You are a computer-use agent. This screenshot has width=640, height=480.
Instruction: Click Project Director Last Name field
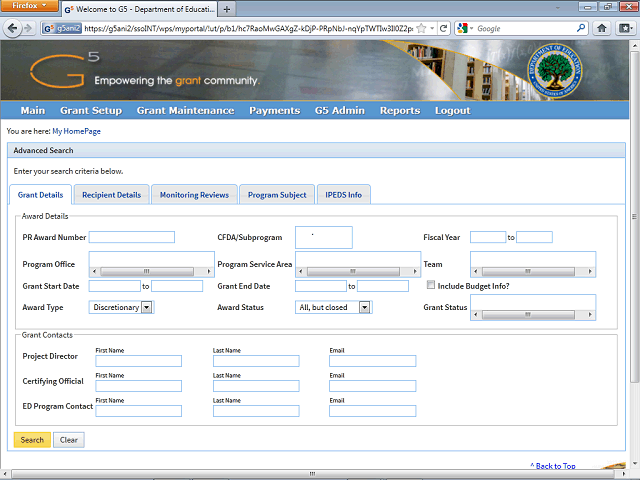pos(256,361)
